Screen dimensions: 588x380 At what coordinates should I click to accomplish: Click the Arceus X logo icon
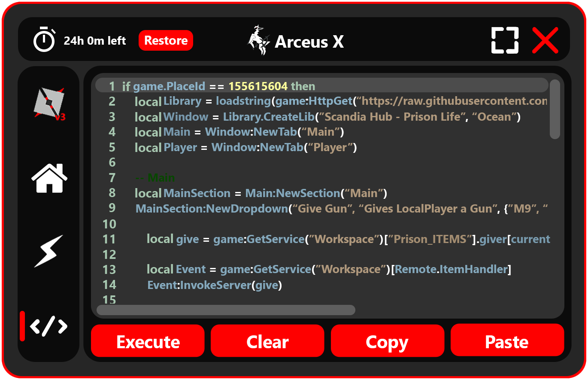tap(259, 40)
